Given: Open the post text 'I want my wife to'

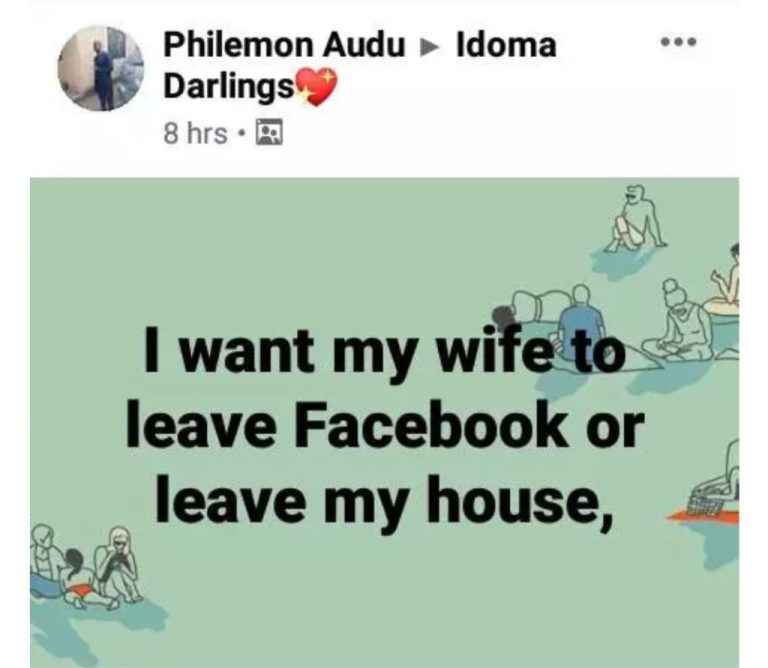Looking at the screenshot, I should pyautogui.click(x=385, y=351).
